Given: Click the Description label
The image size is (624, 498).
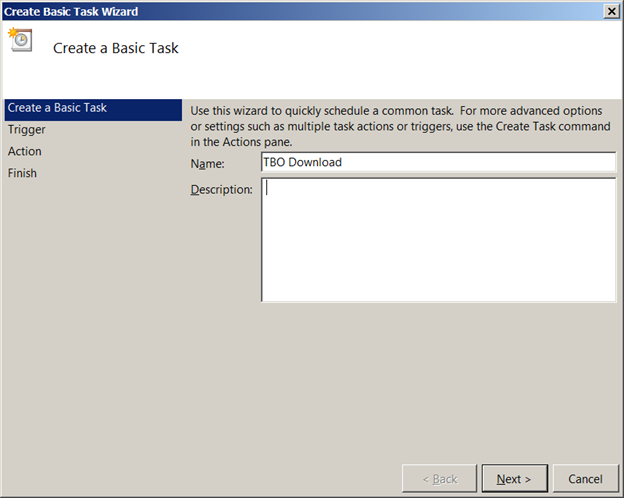Looking at the screenshot, I should (x=221, y=189).
